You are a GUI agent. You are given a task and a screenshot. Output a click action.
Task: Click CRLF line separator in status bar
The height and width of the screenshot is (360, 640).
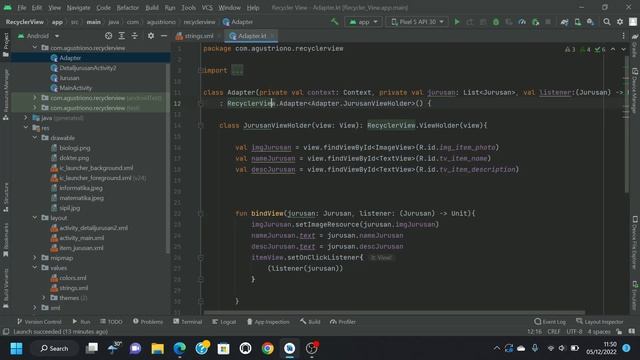(x=553, y=332)
